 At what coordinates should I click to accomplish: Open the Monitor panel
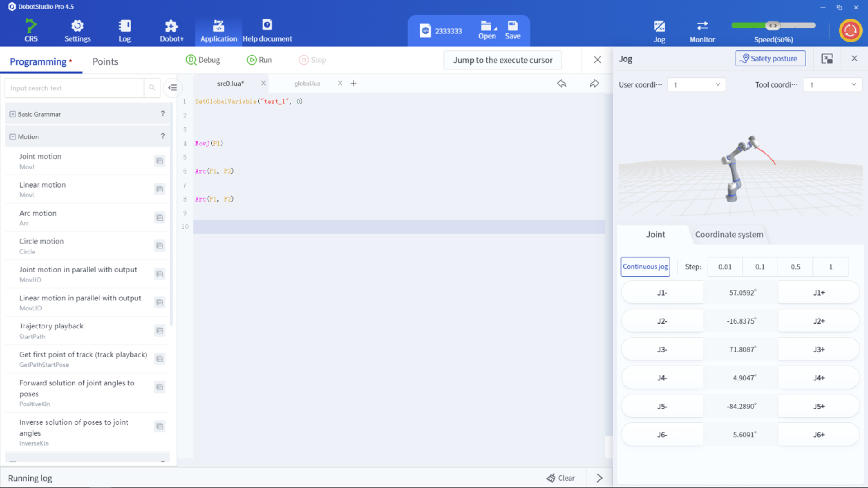click(x=702, y=30)
